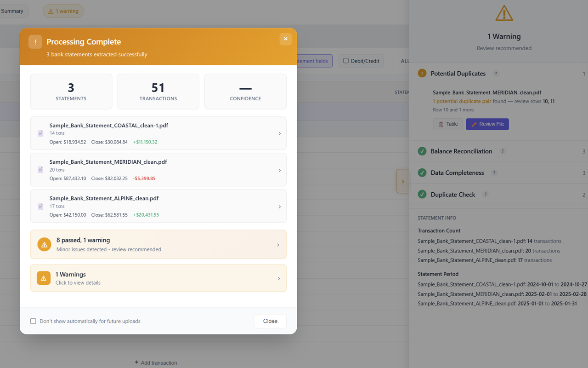This screenshot has height=368, width=588.
Task: Open help tooltip for Potential Duplicates
Action: pos(496,74)
